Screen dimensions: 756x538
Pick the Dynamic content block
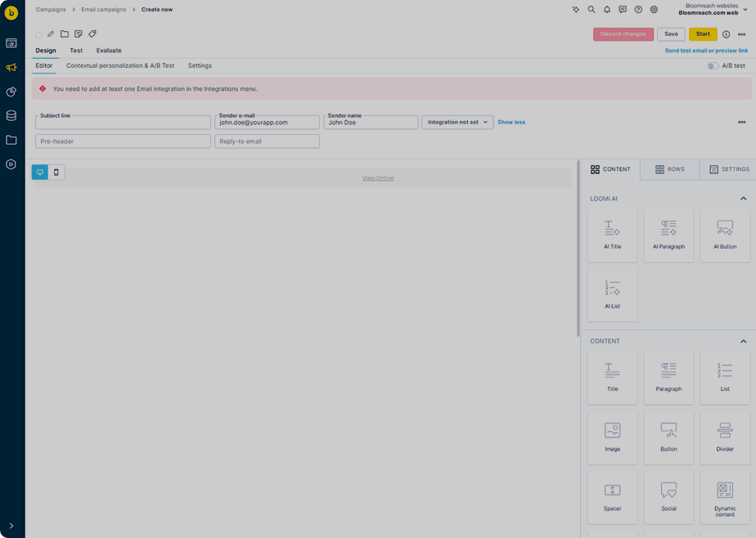(x=725, y=497)
